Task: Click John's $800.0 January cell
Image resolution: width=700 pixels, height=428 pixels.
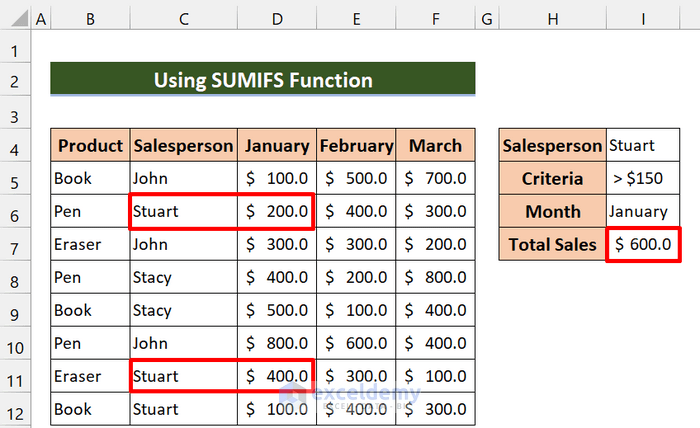Action: (277, 343)
